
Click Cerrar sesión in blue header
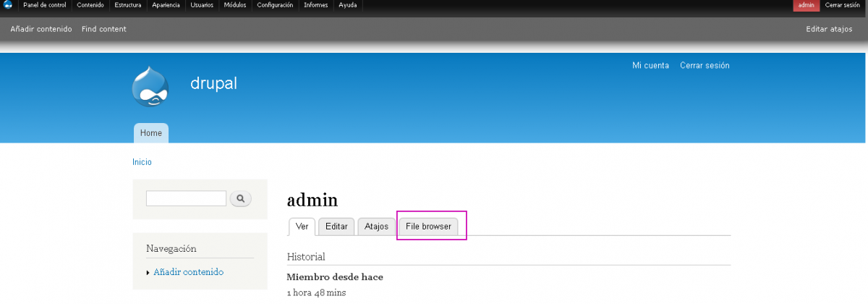705,65
